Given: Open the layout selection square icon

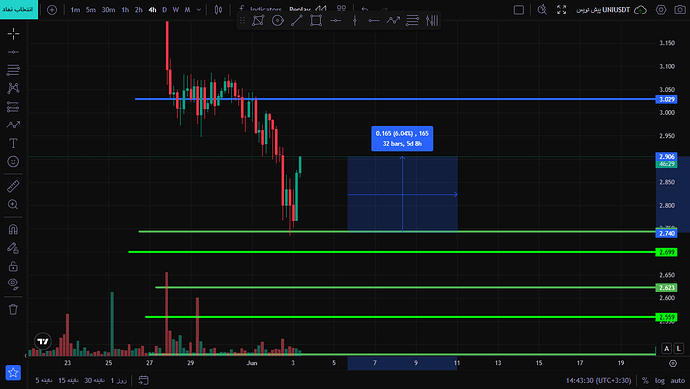Looking at the screenshot, I should (519, 10).
